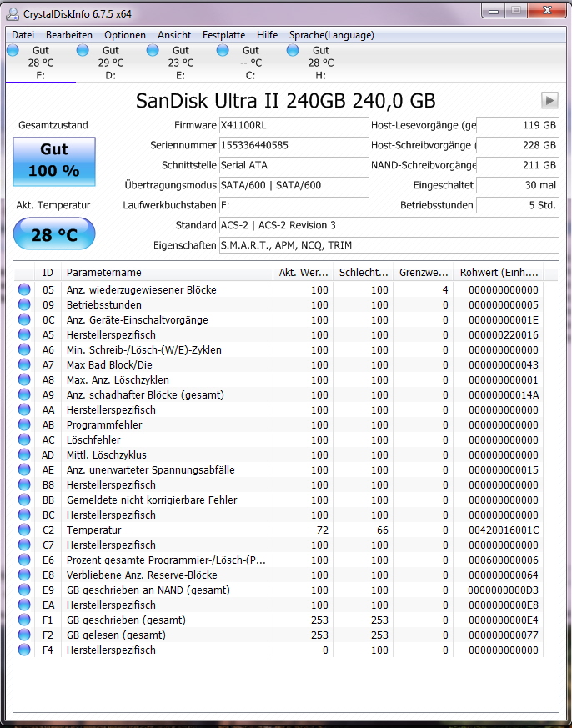Click status orb of attribute 09 Betriebsstunden
Viewport: 572px width, 728px height.
23,304
